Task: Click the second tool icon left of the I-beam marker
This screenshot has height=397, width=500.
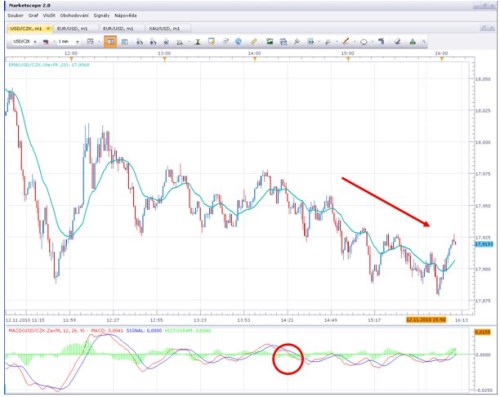Action: coord(166,42)
